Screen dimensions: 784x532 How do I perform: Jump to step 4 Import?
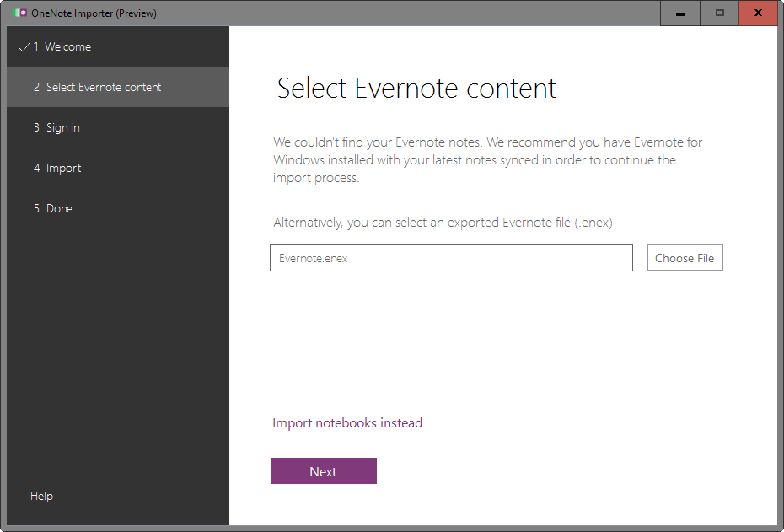pyautogui.click(x=118, y=168)
